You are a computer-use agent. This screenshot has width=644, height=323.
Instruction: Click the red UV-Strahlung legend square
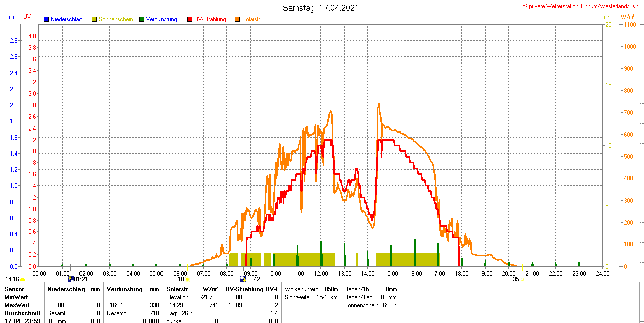pos(190,19)
